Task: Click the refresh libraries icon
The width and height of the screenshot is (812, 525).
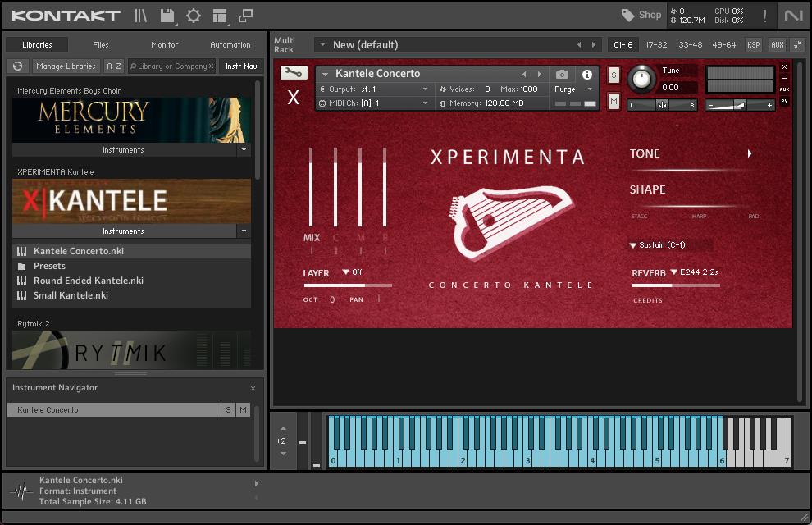Action: coord(17,66)
